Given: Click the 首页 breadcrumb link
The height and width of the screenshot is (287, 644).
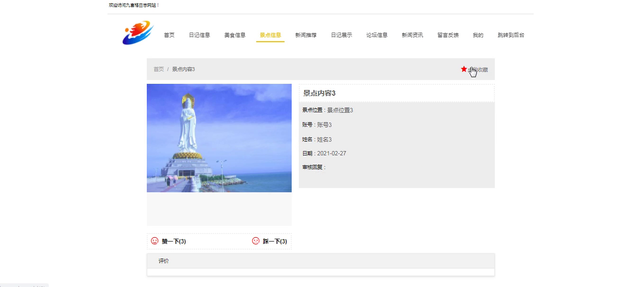Looking at the screenshot, I should pos(159,69).
